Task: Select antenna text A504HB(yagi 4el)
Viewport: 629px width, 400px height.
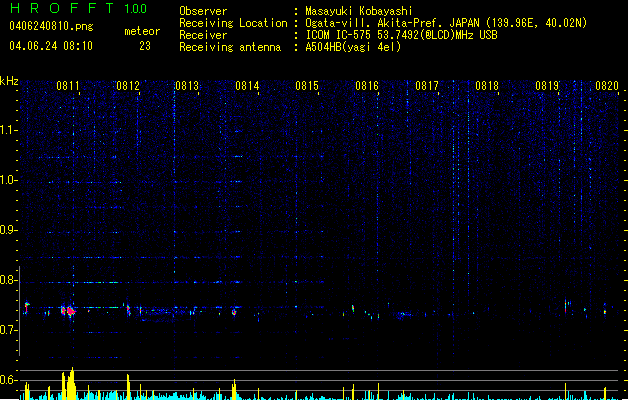Action: click(353, 47)
